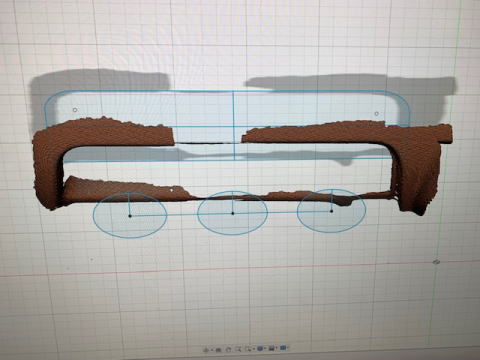
Task: Open the Viewports layout icon
Action: [x=283, y=348]
